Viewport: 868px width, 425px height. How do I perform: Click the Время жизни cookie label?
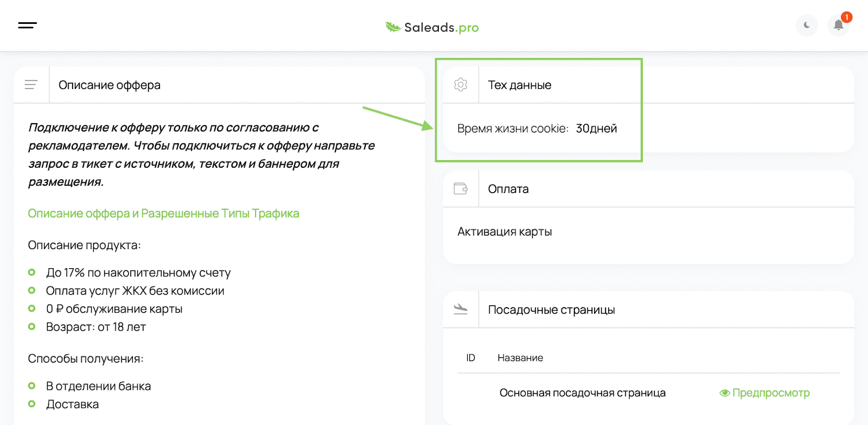pos(513,128)
